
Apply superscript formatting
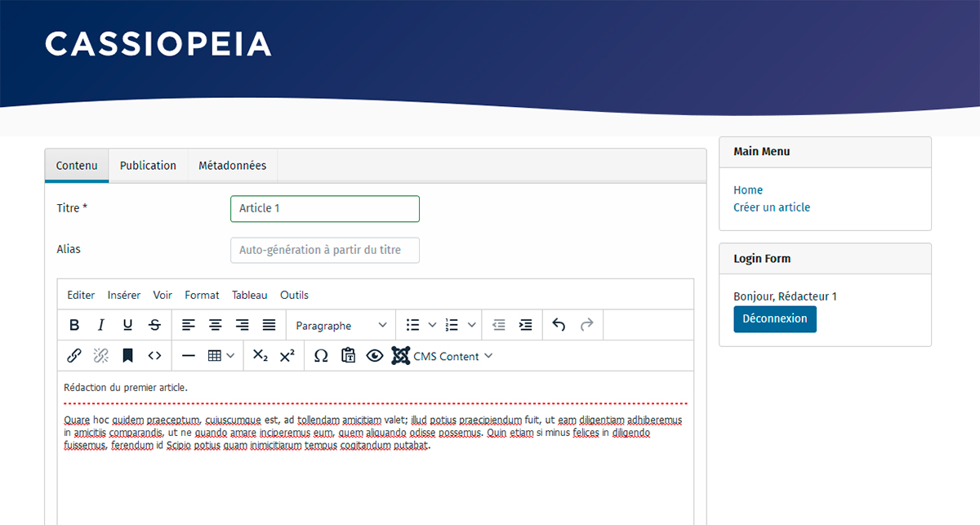coord(287,356)
